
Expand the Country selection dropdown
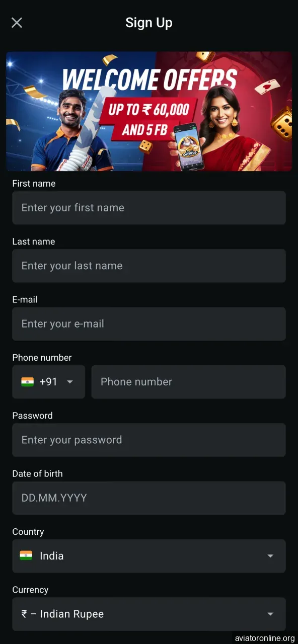click(x=270, y=556)
